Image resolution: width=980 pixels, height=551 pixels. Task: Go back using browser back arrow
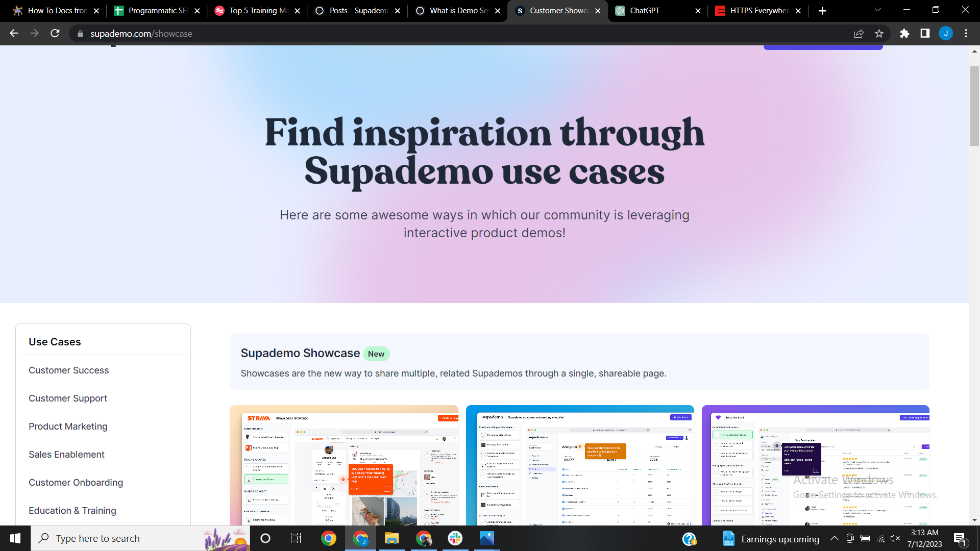(x=14, y=34)
